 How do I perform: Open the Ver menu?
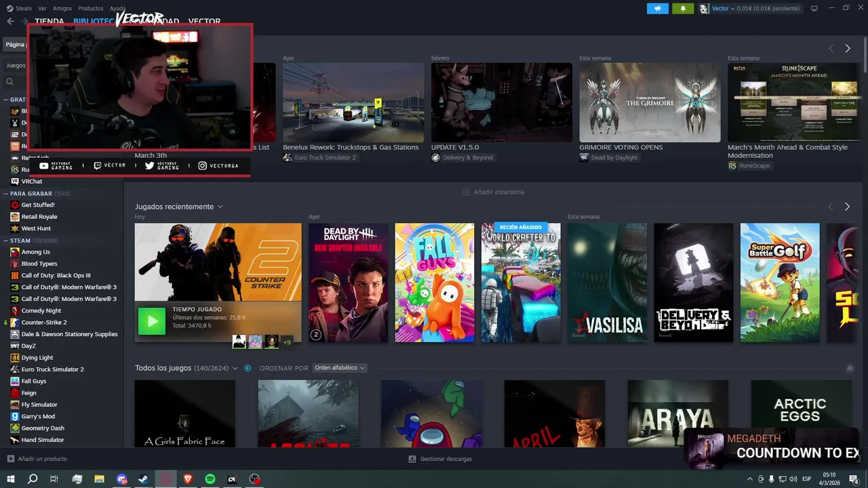[x=42, y=8]
